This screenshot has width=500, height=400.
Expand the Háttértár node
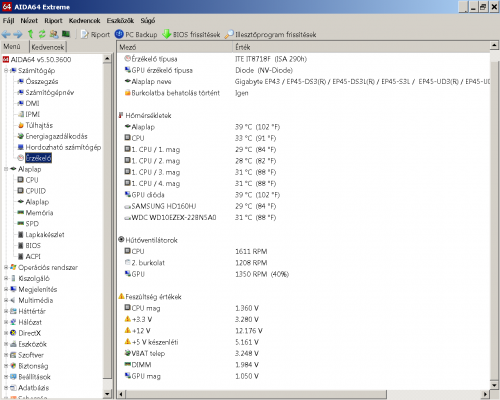(x=6, y=311)
